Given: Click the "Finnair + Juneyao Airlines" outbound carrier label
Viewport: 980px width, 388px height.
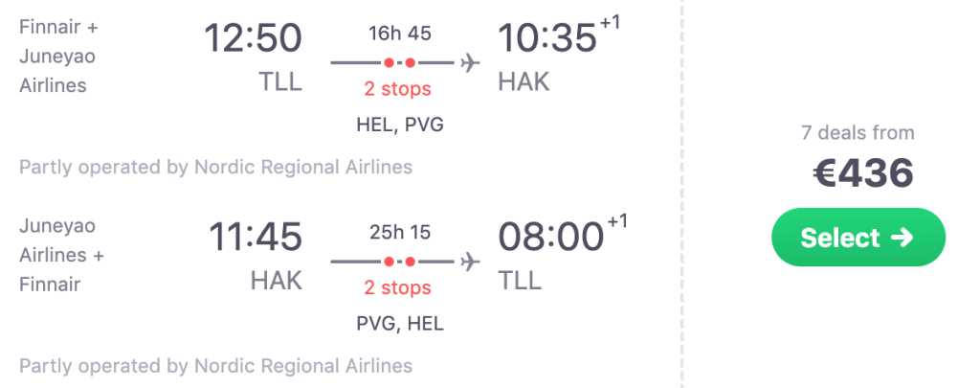Looking at the screenshot, I should coord(60,56).
